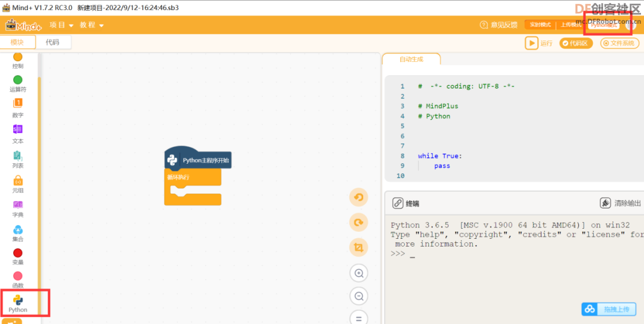
Task: Toggle the 文件系统 panel
Action: 620,43
